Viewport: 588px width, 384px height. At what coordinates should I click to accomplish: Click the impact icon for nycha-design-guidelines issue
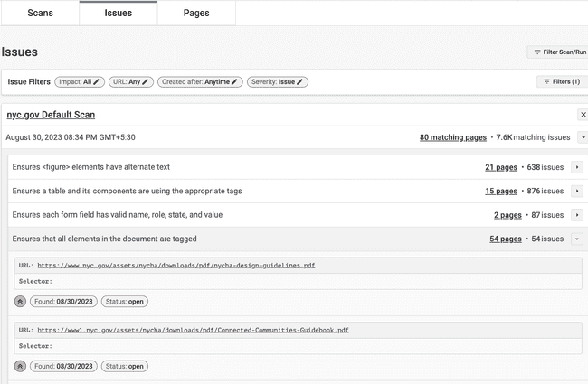(x=20, y=302)
